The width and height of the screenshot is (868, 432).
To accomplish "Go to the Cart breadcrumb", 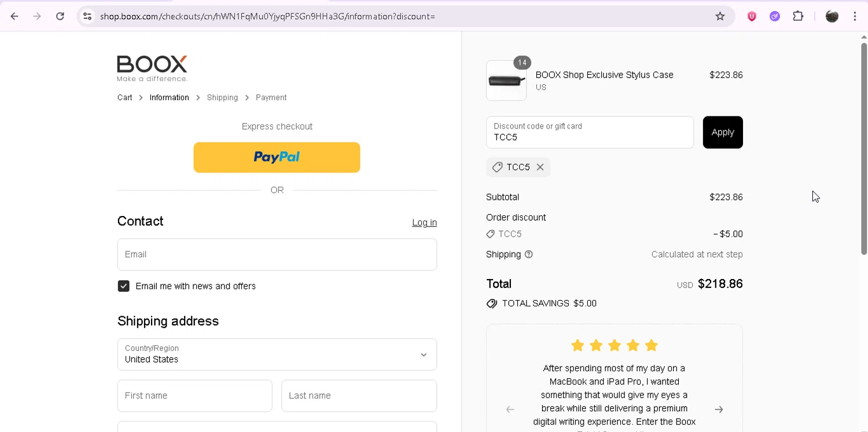I will coord(124,97).
